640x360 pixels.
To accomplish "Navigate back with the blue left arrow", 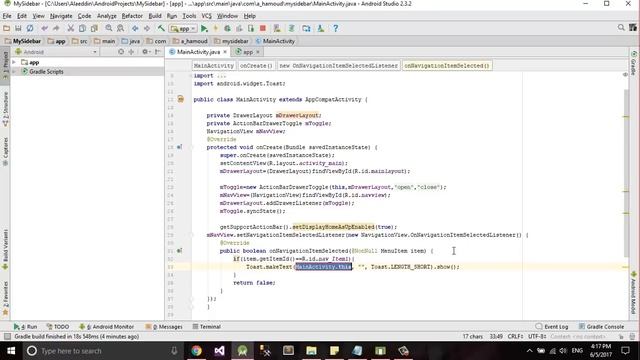I will pos(135,28).
